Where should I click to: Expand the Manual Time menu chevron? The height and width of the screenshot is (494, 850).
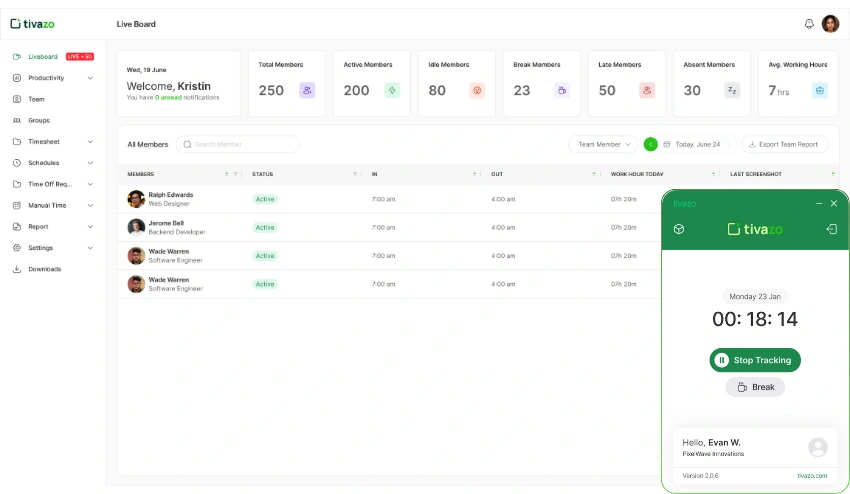pyautogui.click(x=90, y=206)
